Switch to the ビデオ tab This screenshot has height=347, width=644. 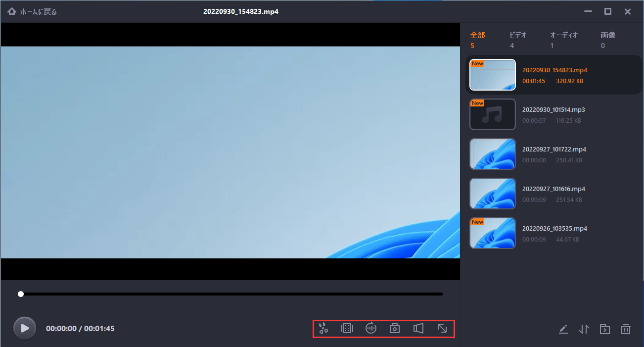click(518, 35)
